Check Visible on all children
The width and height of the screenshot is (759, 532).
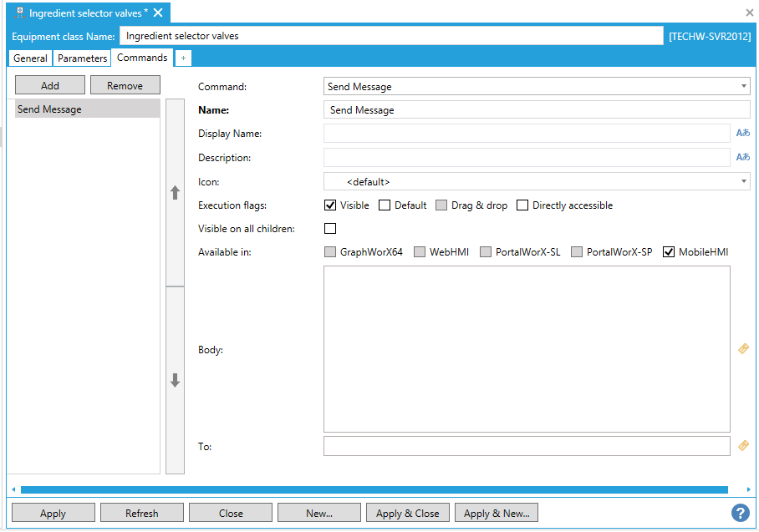click(330, 229)
